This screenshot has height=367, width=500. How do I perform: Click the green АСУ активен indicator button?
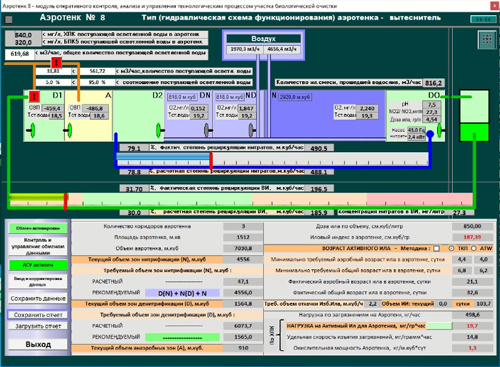(38, 265)
